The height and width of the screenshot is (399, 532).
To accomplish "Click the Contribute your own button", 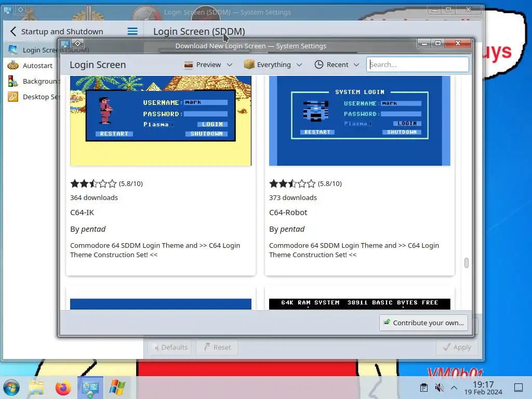I will click(x=424, y=323).
